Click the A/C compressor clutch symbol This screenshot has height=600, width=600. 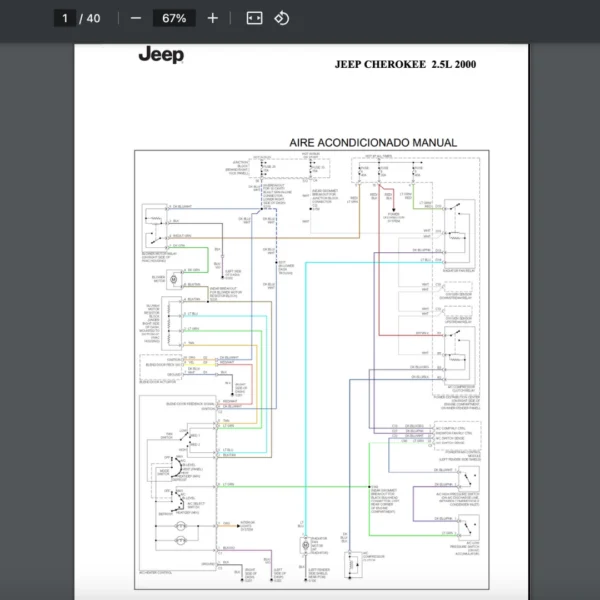click(x=353, y=565)
